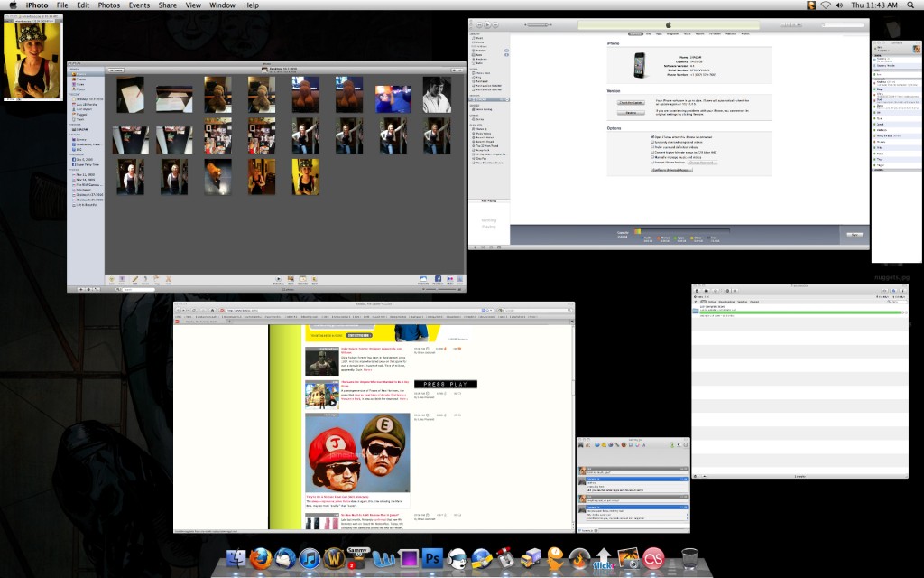
Task: Click the Sync button in iTunes
Action: coord(855,235)
